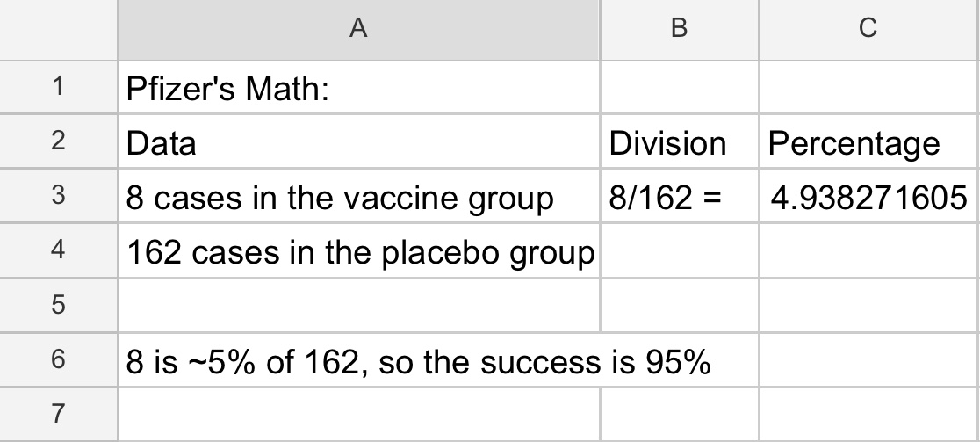This screenshot has width=980, height=442.
Task: Click empty cell in column A, row 5
Action: coord(358,305)
